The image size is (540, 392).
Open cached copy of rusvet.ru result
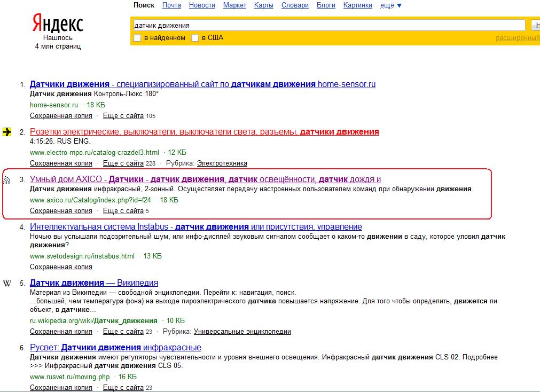[61, 388]
